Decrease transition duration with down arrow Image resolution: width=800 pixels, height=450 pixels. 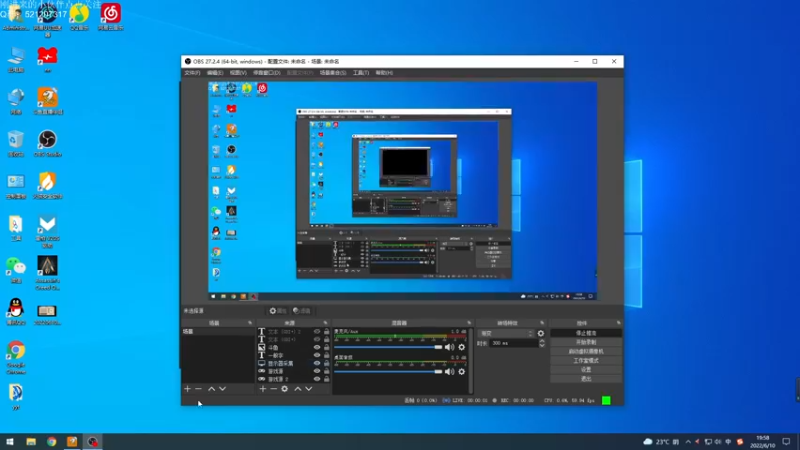pyautogui.click(x=542, y=345)
